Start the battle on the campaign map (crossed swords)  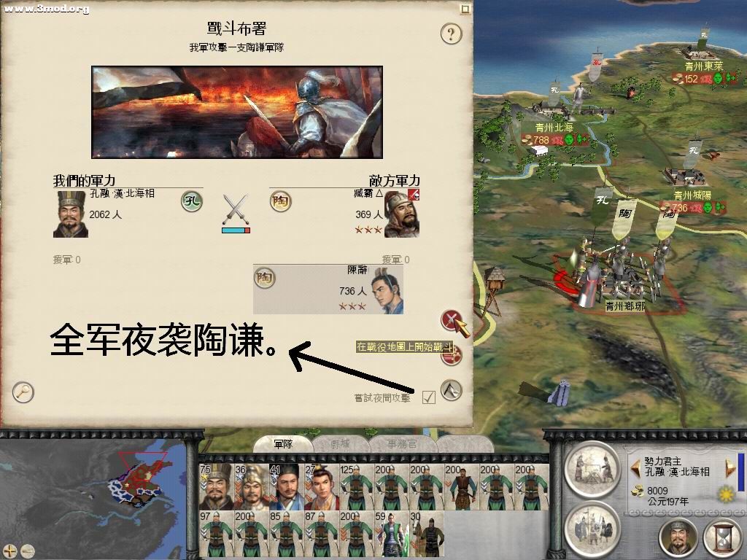pos(452,320)
